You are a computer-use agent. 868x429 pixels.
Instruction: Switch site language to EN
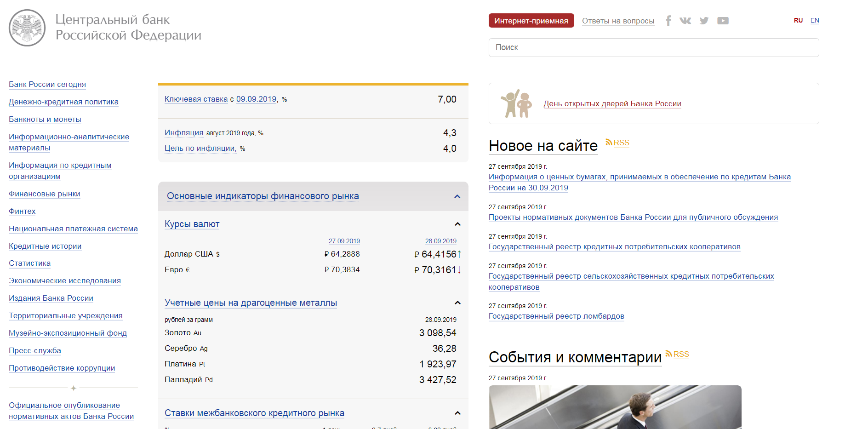point(815,20)
